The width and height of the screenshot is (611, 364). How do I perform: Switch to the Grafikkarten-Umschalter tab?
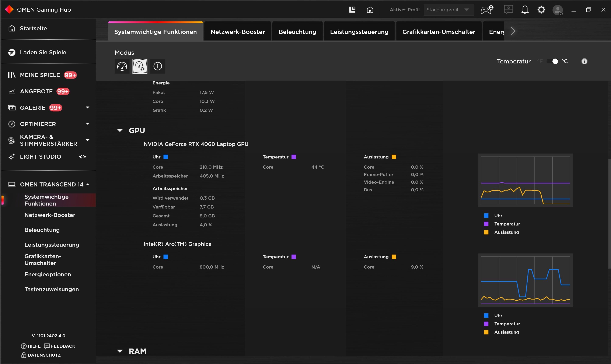(x=439, y=31)
